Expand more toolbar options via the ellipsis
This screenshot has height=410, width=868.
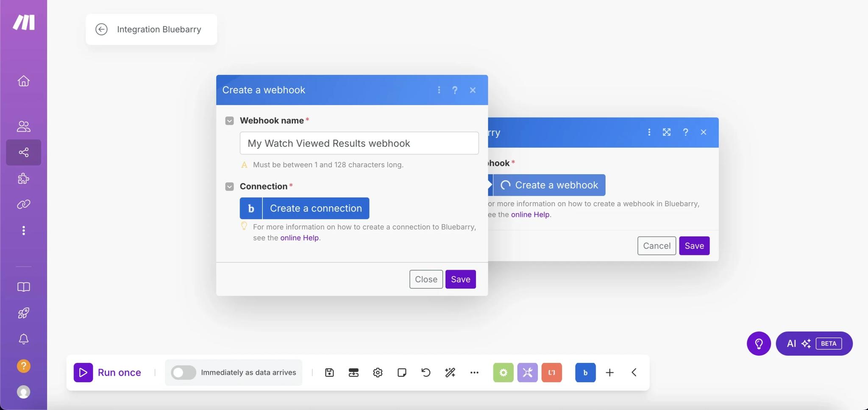click(474, 372)
